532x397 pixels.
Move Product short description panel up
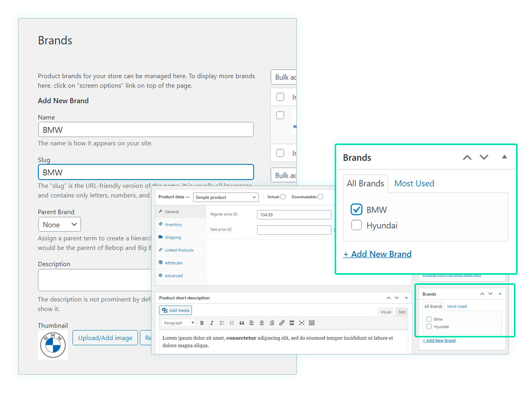388,298
